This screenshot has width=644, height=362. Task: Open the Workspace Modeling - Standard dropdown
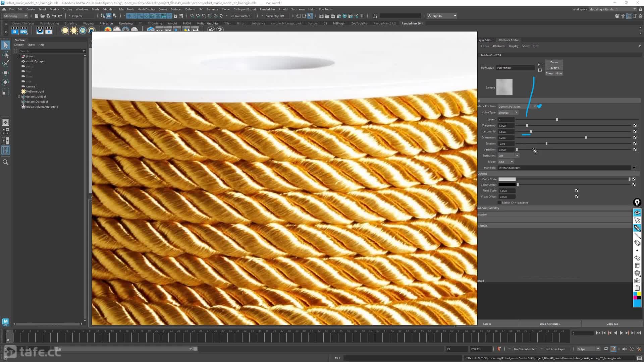pos(612,9)
